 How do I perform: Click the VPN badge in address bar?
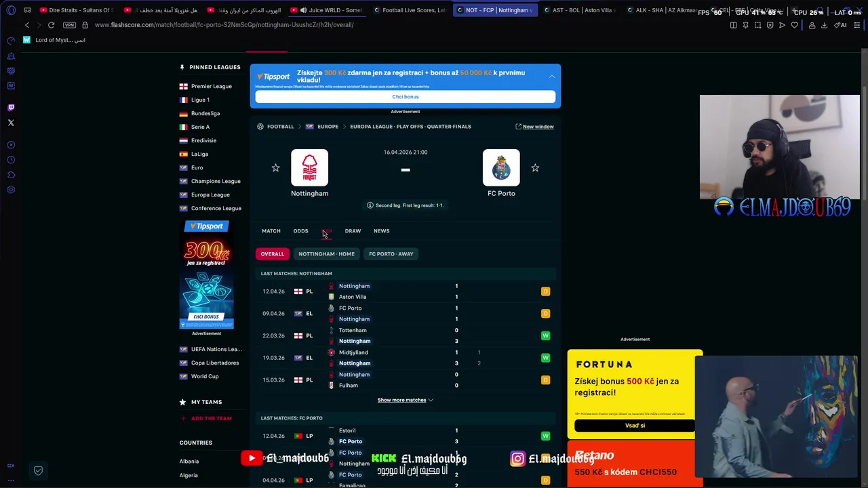tap(69, 25)
